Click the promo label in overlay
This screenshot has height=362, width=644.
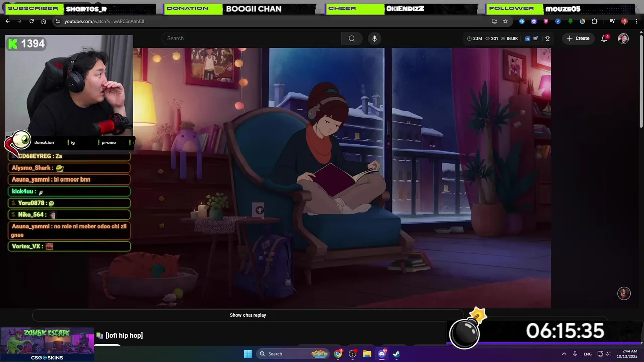coord(108,142)
